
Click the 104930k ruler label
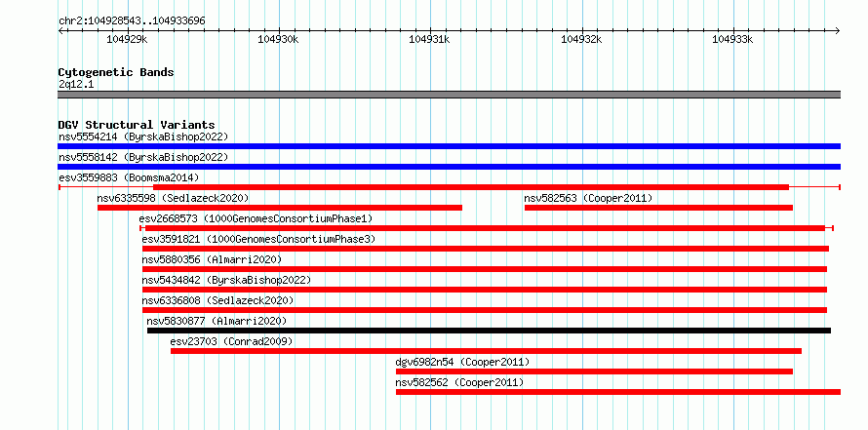(279, 39)
